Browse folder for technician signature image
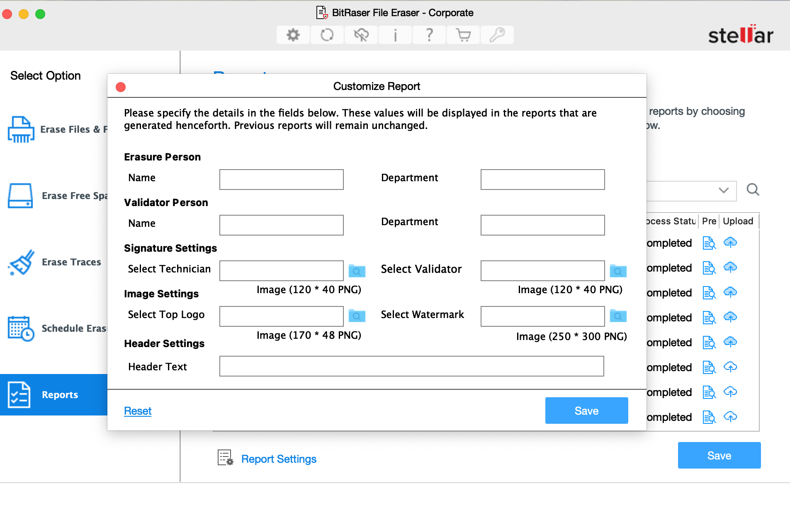Viewport: 790px width, 532px height. [357, 271]
